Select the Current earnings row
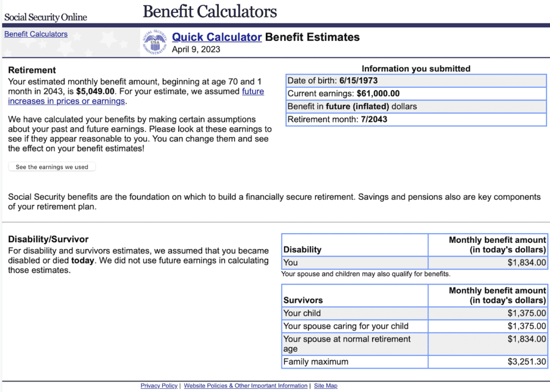 (414, 93)
